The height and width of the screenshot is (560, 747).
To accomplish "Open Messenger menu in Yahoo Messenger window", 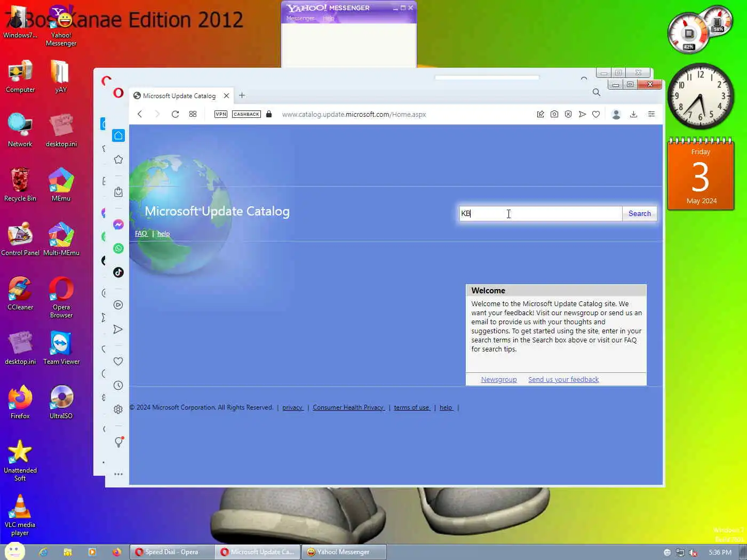I will pyautogui.click(x=300, y=18).
